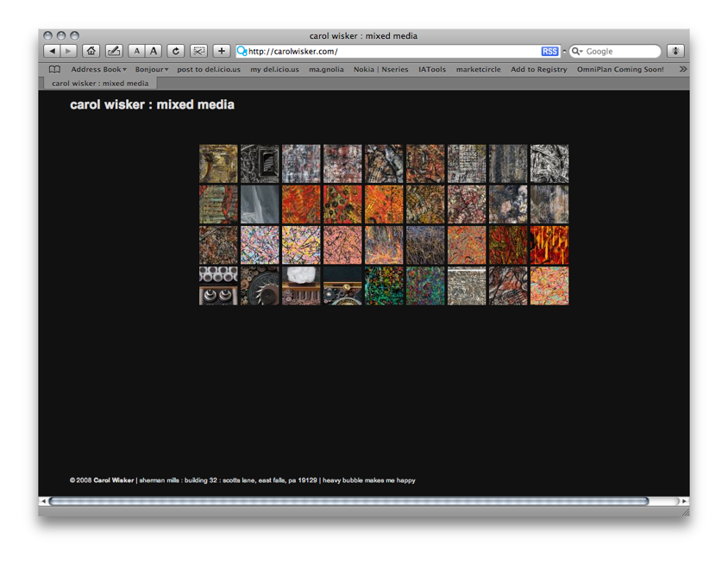Open the red-yellow drips thumbnail, third row end

(x=549, y=245)
